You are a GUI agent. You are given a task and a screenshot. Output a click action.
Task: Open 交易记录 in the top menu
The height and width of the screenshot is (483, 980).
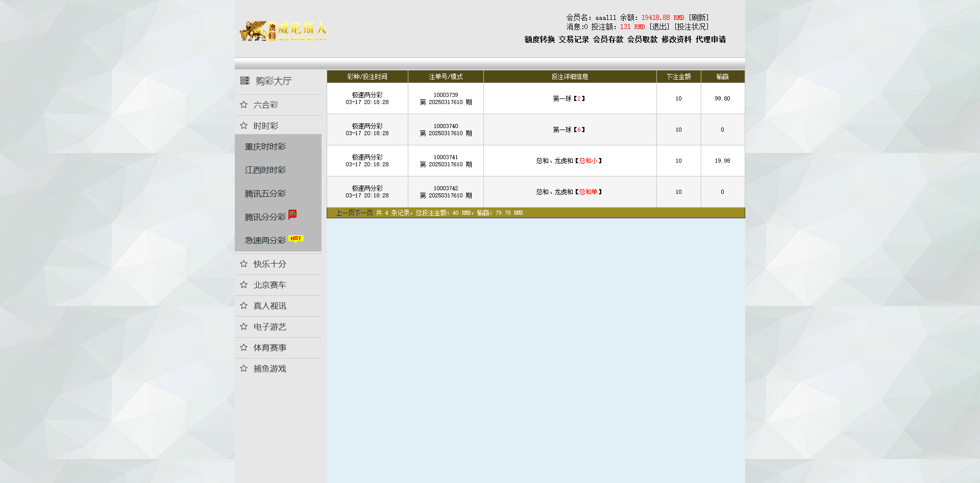coord(574,40)
